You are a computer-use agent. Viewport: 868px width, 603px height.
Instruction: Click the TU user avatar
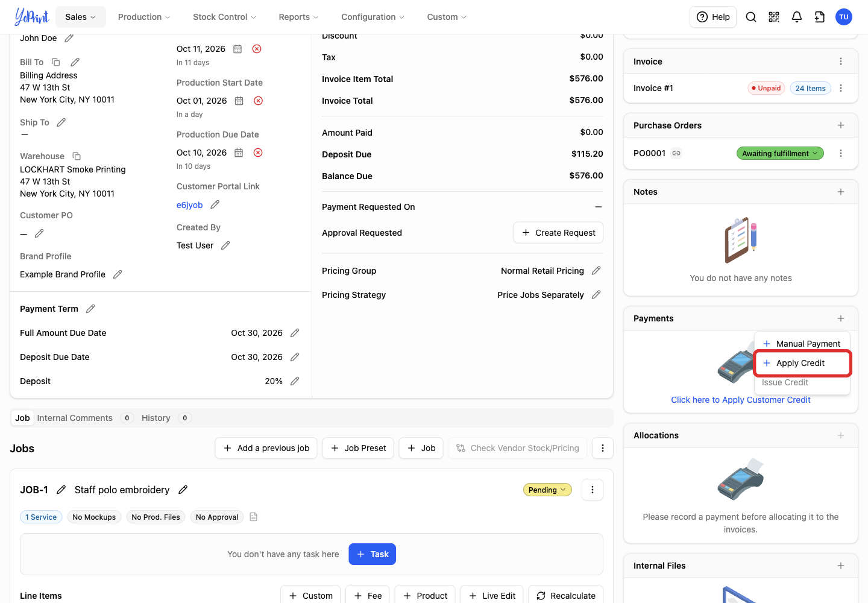coord(844,17)
